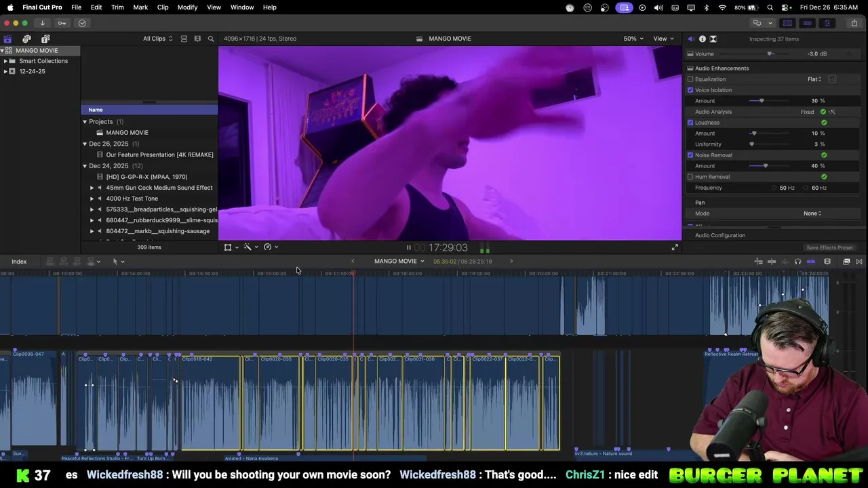Open the Modify menu
Viewport: 868px width, 488px height.
[187, 7]
